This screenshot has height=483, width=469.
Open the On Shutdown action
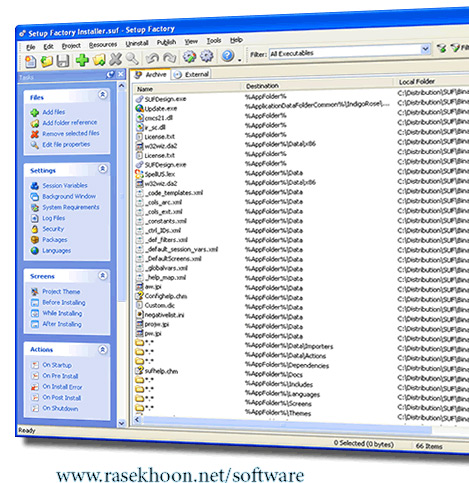pos(60,408)
